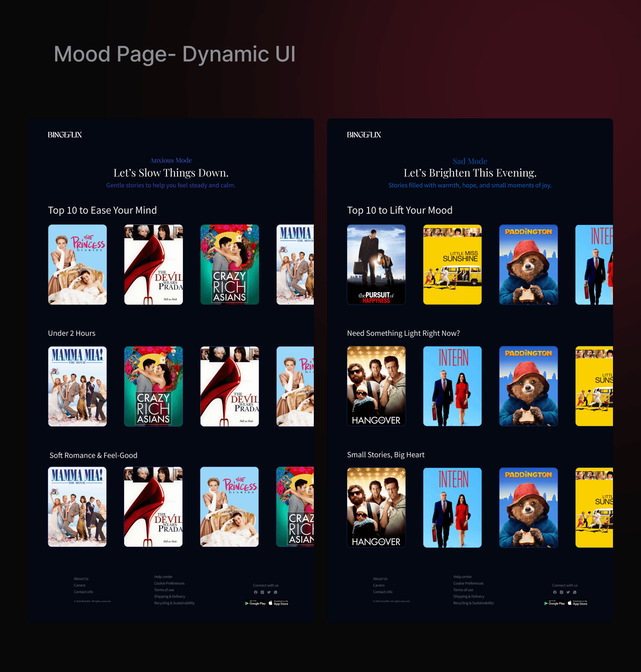The width and height of the screenshot is (641, 672).
Task: Open Crazy Rich Asians in Under 2 Hours row
Action: (x=154, y=387)
